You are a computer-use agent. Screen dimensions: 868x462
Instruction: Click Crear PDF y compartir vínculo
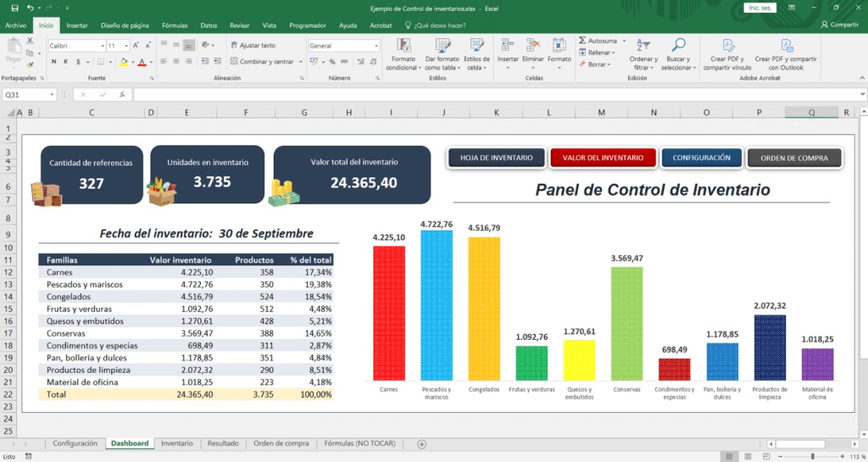[727, 54]
